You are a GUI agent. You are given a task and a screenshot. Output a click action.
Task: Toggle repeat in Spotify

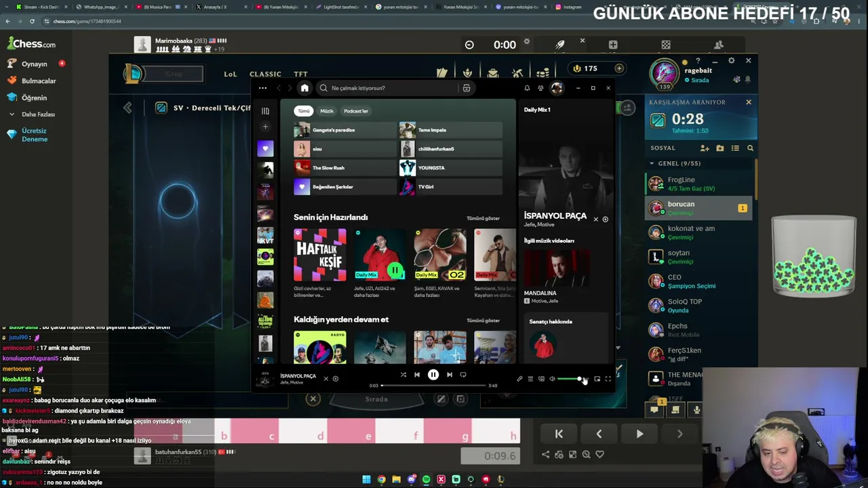(463, 375)
